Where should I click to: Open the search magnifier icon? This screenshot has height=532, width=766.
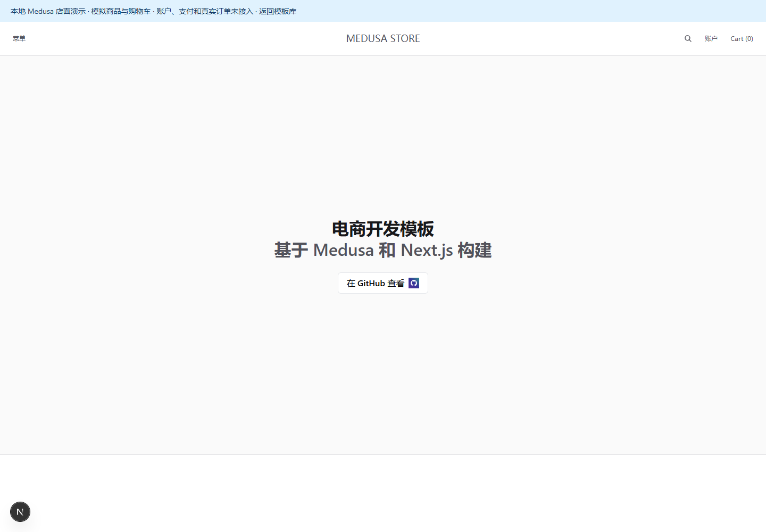coord(688,38)
